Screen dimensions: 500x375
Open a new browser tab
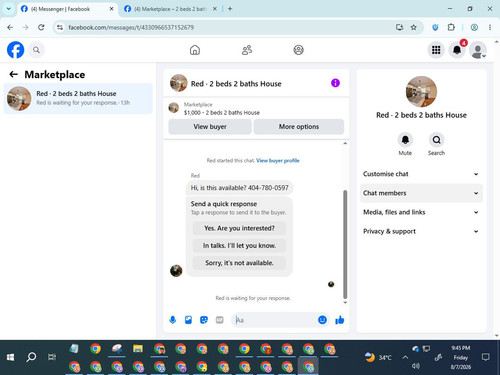tap(230, 9)
